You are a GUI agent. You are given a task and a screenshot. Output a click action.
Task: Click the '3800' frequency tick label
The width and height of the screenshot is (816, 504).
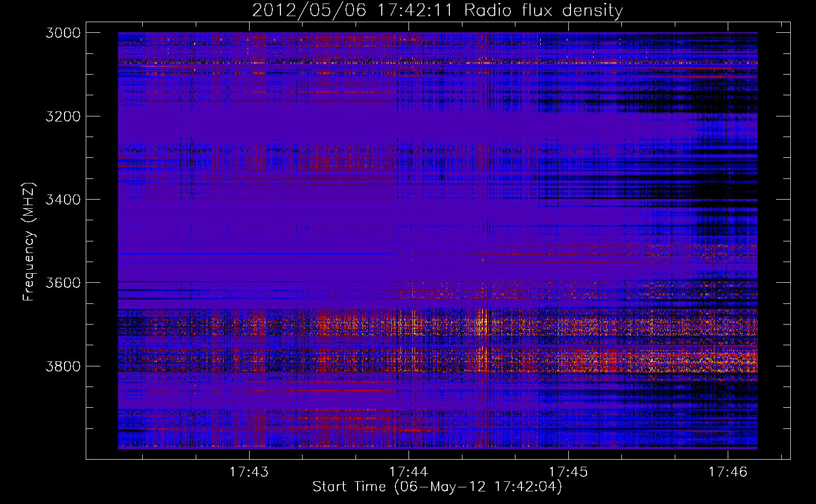tap(63, 366)
